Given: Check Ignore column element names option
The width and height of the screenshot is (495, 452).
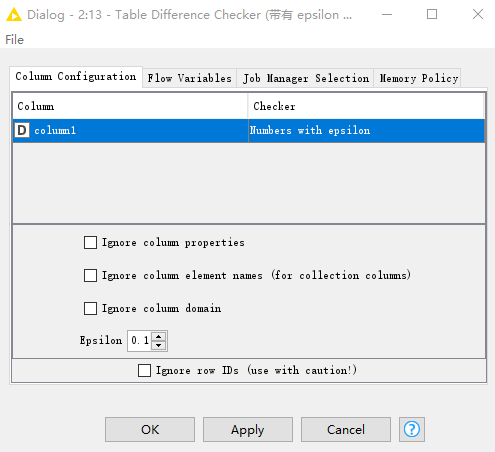Looking at the screenshot, I should coord(90,276).
